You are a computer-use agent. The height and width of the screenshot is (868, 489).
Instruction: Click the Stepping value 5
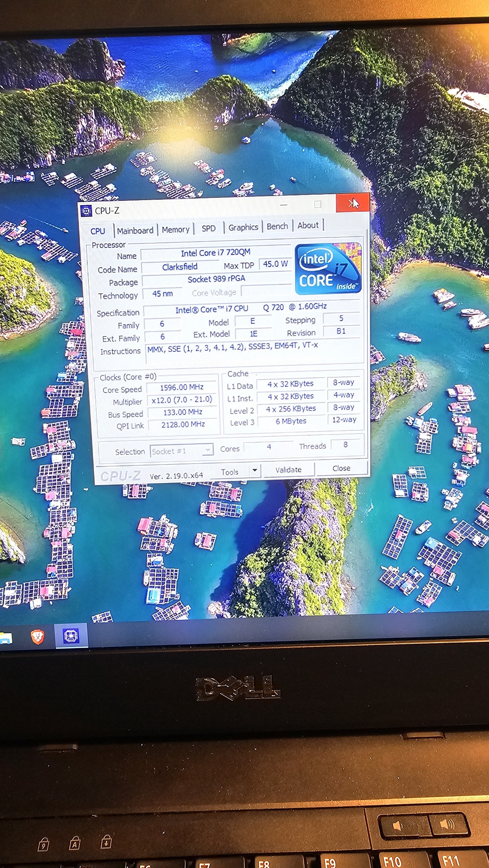(x=341, y=318)
